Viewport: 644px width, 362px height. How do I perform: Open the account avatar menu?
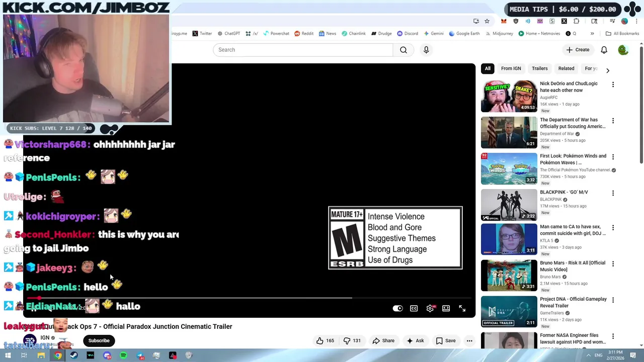pos(623,50)
